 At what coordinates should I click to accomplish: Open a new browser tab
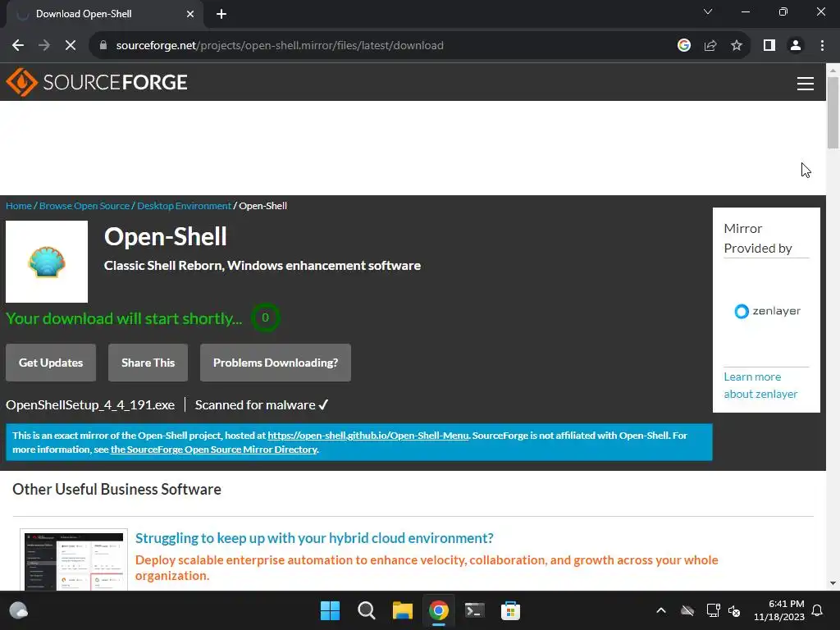(221, 14)
